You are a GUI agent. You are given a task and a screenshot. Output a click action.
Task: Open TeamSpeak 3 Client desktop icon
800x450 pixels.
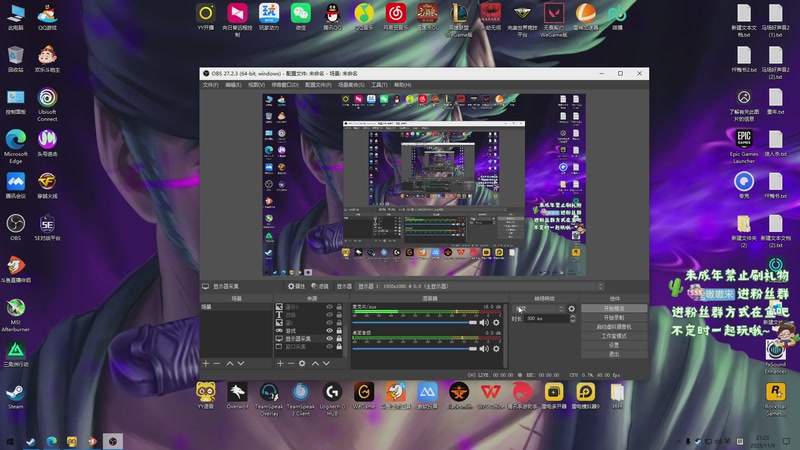(301, 399)
